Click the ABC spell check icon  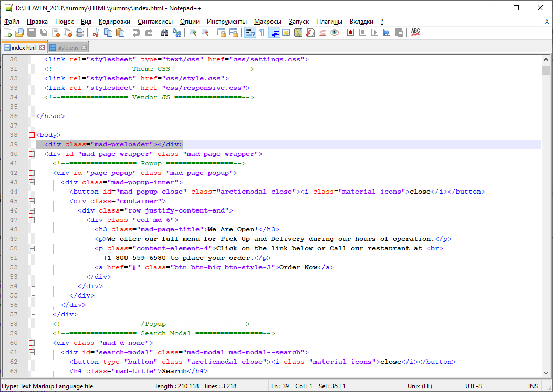pyautogui.click(x=415, y=33)
